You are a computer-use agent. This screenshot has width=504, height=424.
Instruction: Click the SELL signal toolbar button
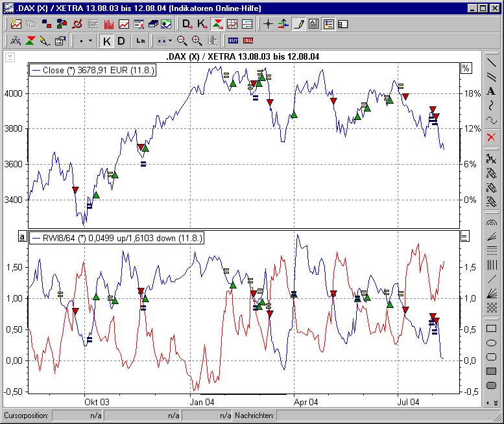coord(248,41)
